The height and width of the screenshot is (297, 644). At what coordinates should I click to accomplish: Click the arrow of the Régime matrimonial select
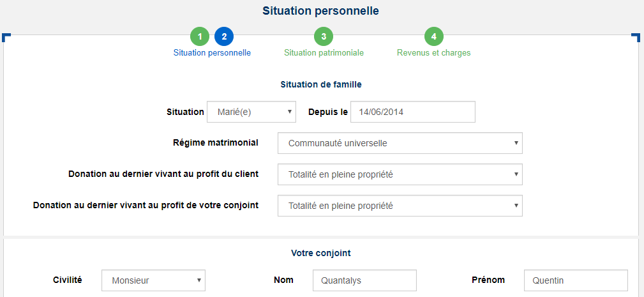pyautogui.click(x=516, y=143)
